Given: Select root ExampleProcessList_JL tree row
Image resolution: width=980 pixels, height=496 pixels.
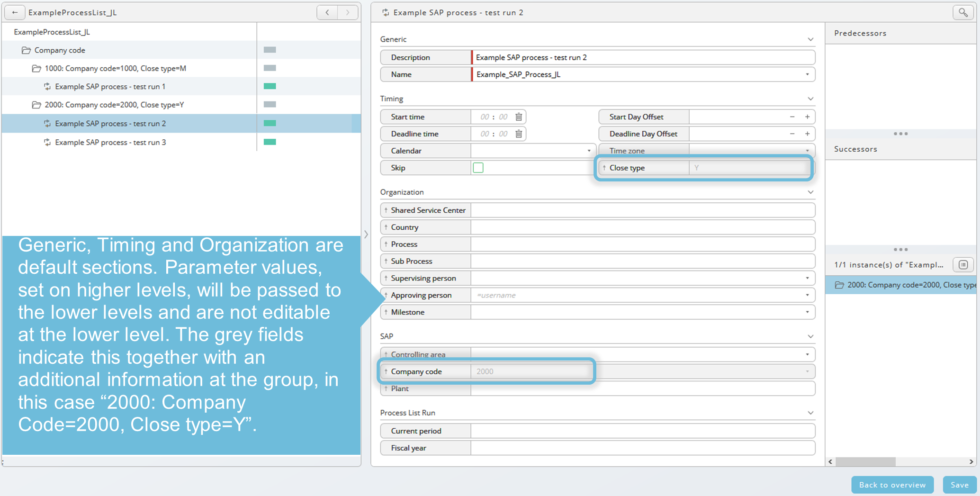Looking at the screenshot, I should coord(52,32).
